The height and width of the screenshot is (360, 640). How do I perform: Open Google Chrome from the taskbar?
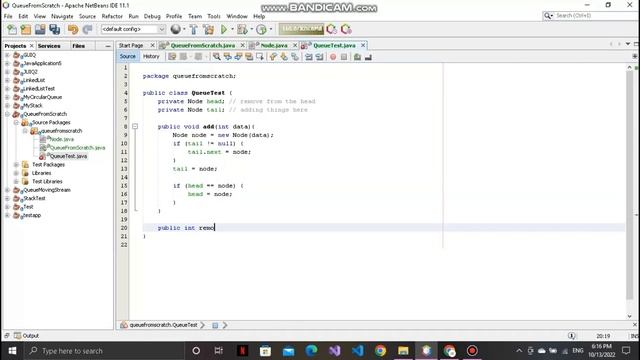click(x=380, y=351)
